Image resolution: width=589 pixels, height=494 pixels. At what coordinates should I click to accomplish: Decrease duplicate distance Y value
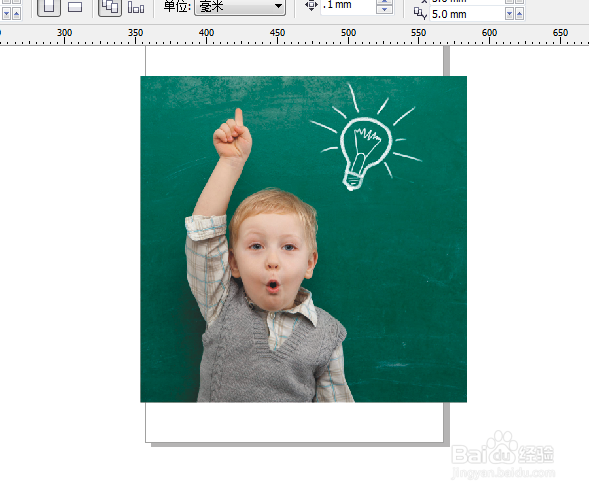(509, 14)
